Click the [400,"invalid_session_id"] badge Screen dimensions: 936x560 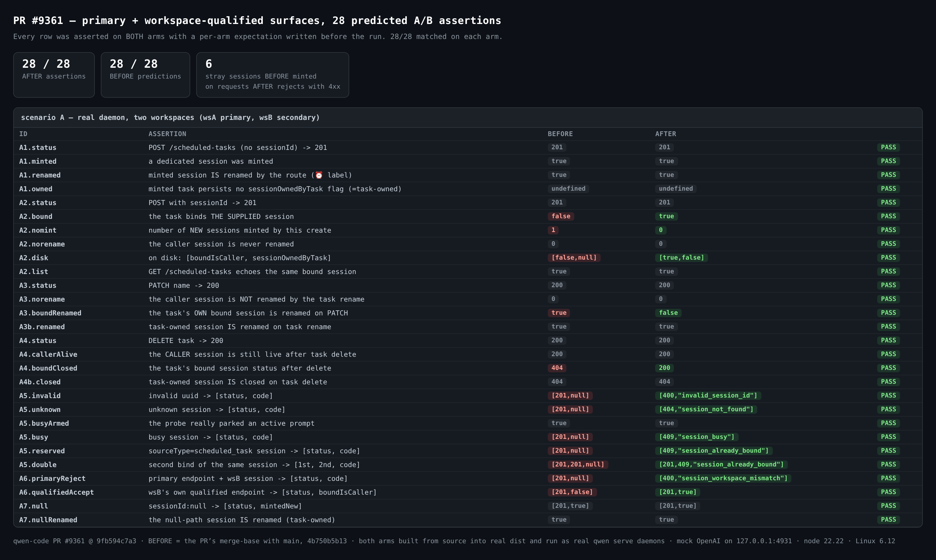708,395
